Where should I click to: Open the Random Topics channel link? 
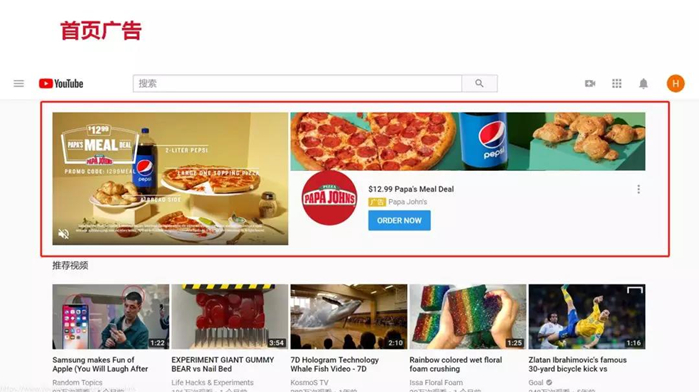click(x=77, y=383)
